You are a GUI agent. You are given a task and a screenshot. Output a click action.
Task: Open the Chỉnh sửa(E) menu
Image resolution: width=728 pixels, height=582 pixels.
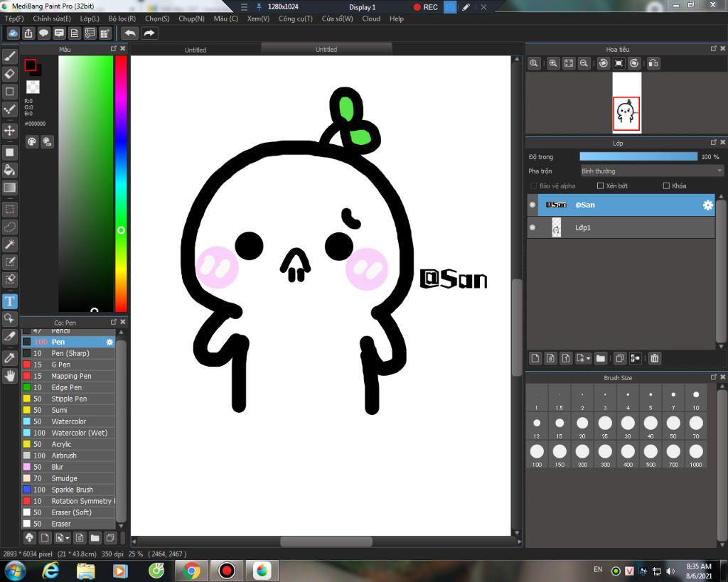pos(52,19)
